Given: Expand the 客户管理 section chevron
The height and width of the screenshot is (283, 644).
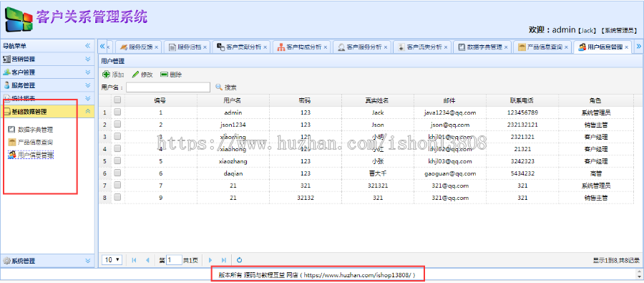Looking at the screenshot, I should coord(87,72).
